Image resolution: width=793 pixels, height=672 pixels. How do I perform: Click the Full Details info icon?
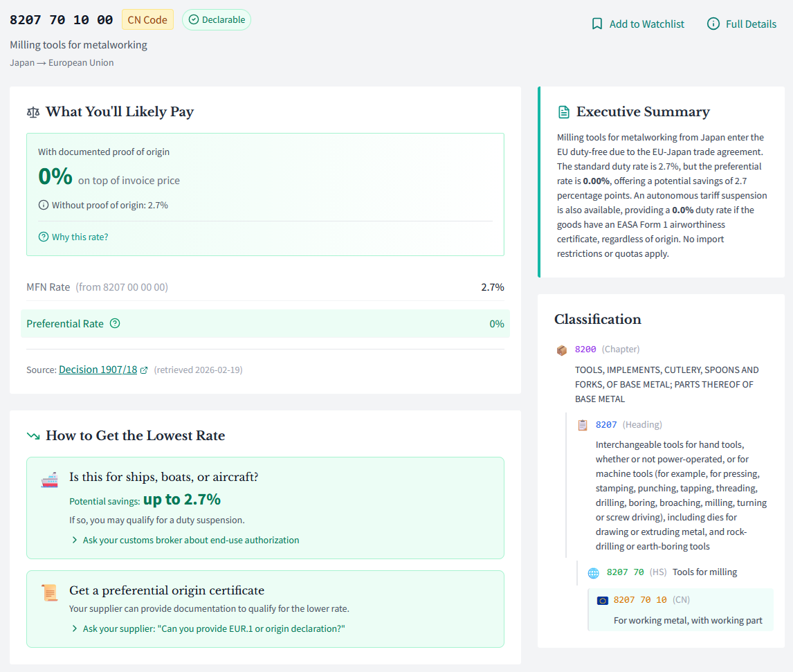(x=713, y=24)
